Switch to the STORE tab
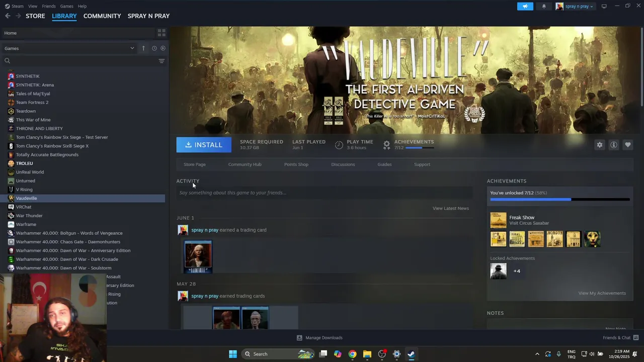The width and height of the screenshot is (644, 362). coord(35,16)
